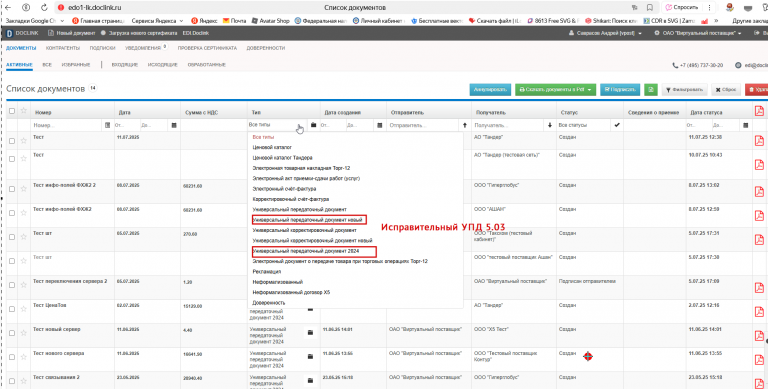Image resolution: width=768 pixels, height=389 pixels.
Task: Click browser bookmark icon in address bar
Action: coord(649,7)
